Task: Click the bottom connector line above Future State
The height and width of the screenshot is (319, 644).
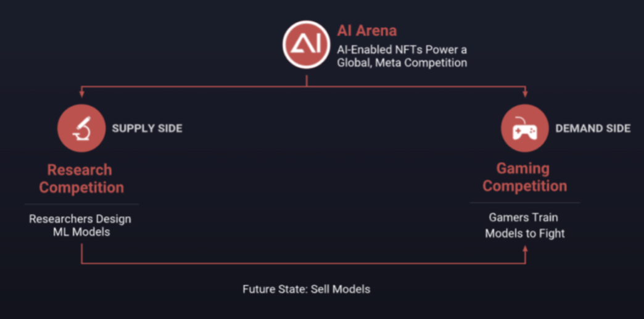Action: tap(302, 263)
